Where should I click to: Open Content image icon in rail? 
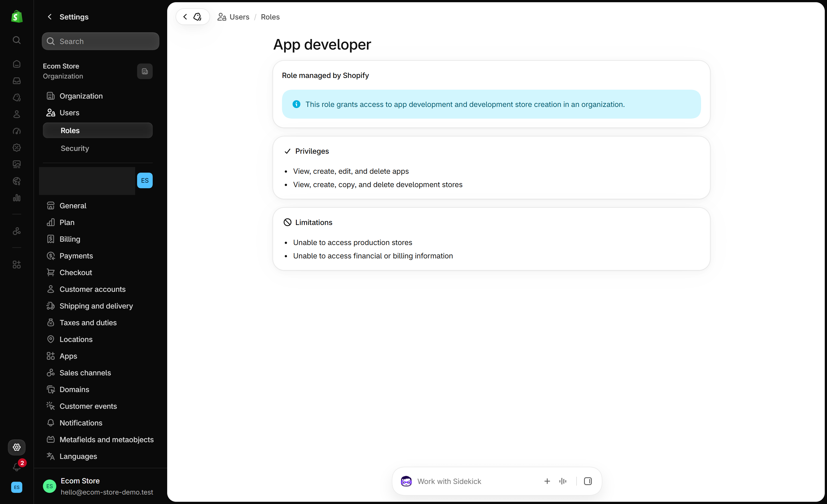click(x=17, y=164)
